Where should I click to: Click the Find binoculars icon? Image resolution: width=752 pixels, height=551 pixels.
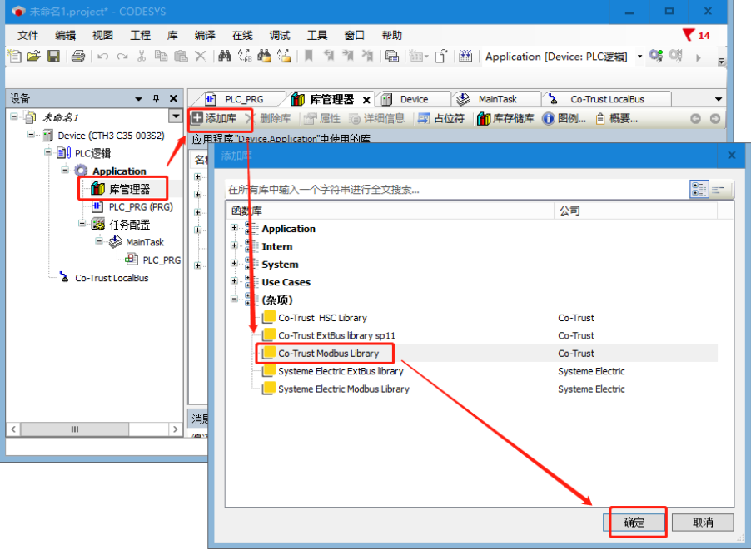224,56
